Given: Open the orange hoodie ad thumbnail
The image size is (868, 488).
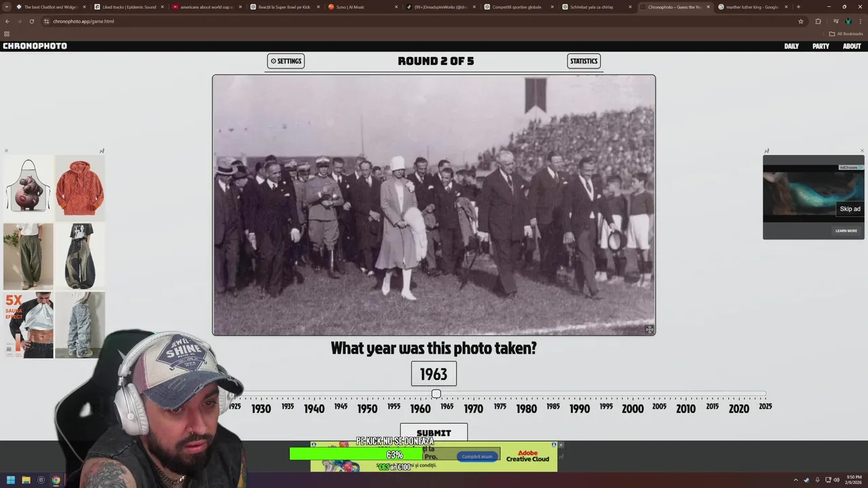Looking at the screenshot, I should coord(80,188).
